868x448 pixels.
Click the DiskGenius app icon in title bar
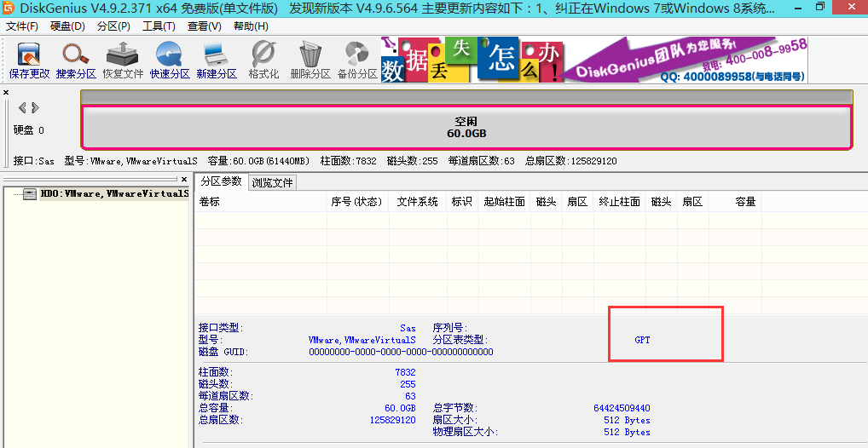click(8, 8)
